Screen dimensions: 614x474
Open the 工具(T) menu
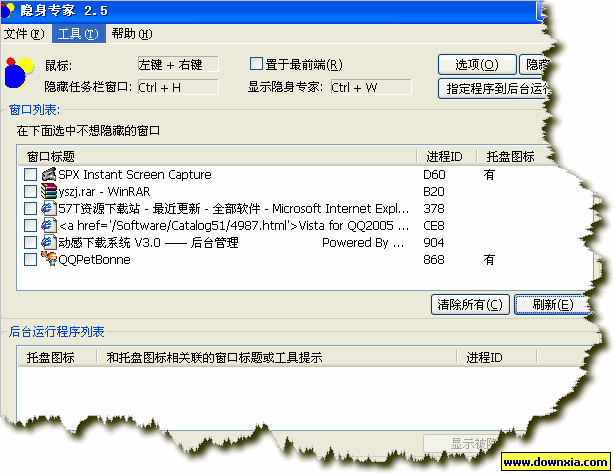point(78,34)
